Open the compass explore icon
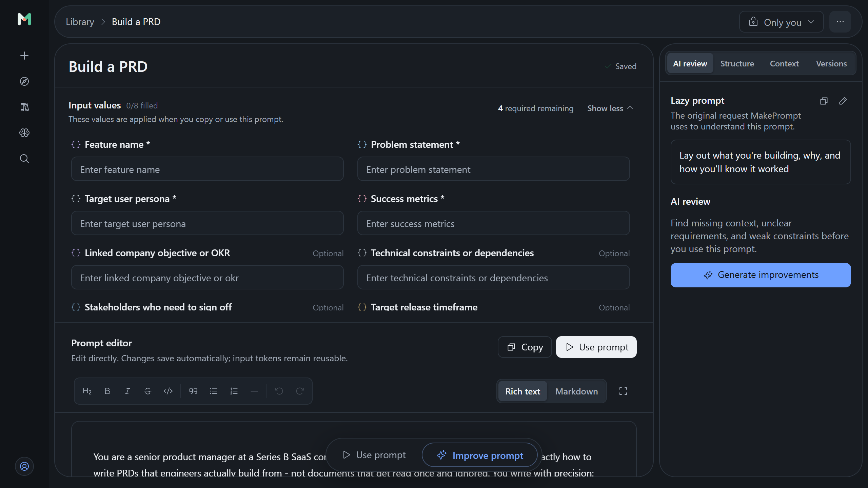Image resolution: width=868 pixels, height=488 pixels. tap(24, 81)
